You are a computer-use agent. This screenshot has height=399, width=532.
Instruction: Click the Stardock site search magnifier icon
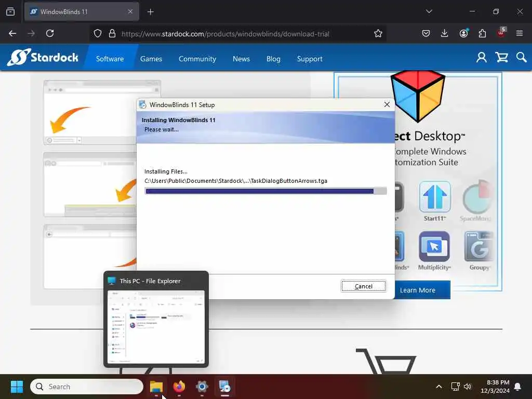521,57
